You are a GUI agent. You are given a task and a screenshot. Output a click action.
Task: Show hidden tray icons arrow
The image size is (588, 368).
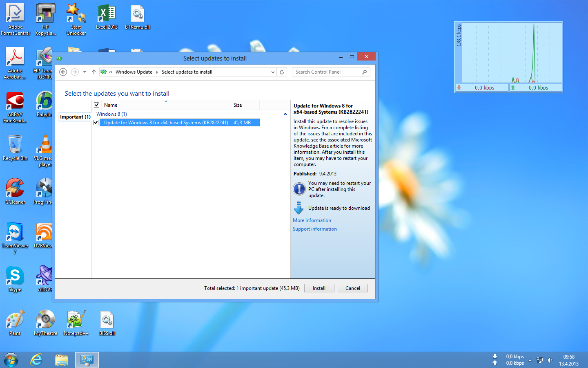coord(530,360)
